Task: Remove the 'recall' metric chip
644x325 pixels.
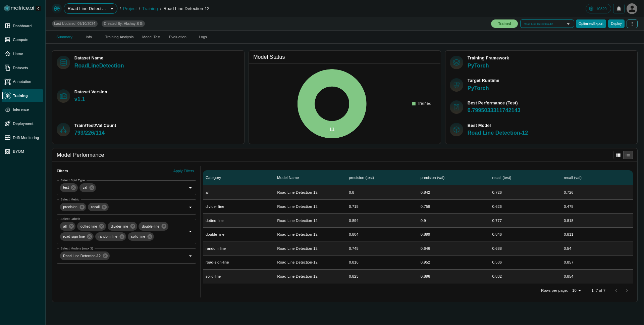Action: point(104,207)
